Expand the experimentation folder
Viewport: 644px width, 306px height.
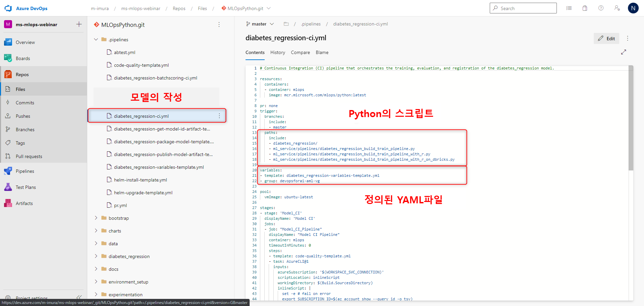pyautogui.click(x=96, y=295)
